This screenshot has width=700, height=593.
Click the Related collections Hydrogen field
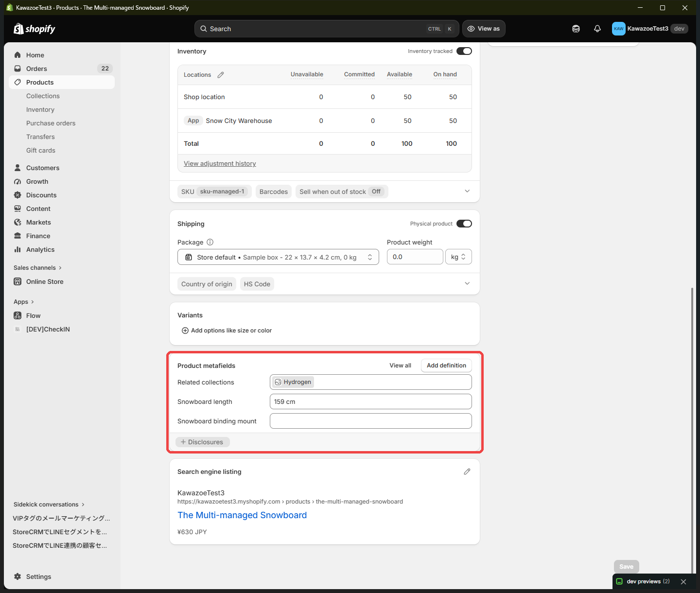click(371, 382)
